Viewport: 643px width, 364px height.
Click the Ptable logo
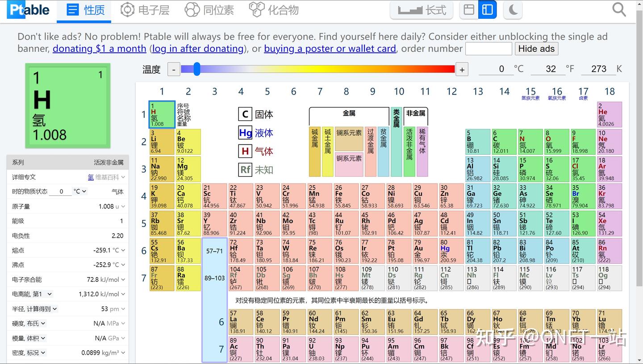tap(28, 10)
